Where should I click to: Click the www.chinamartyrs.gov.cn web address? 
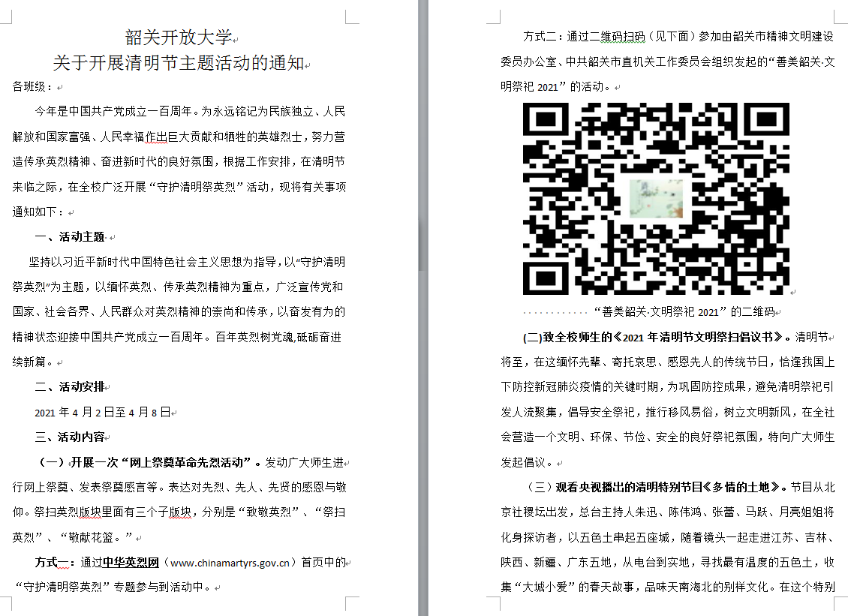click(231, 562)
